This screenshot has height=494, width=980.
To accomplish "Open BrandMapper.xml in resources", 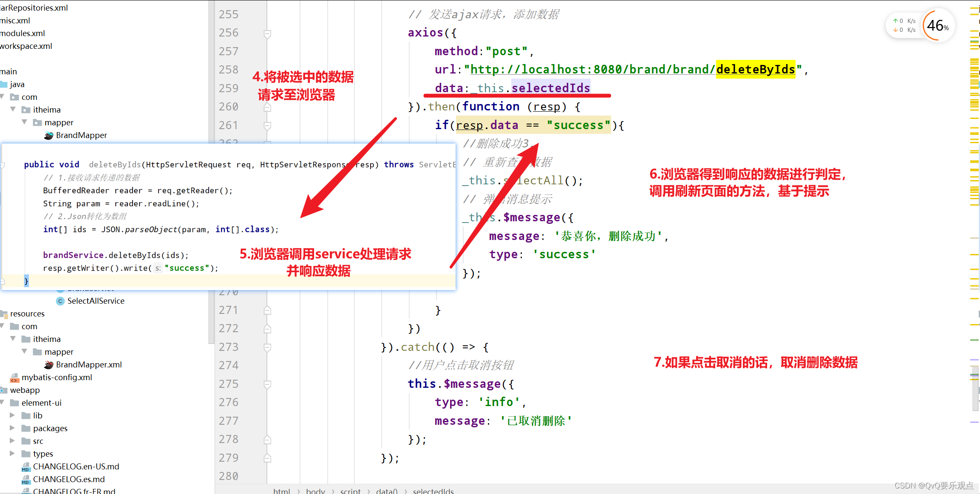I will pyautogui.click(x=89, y=364).
